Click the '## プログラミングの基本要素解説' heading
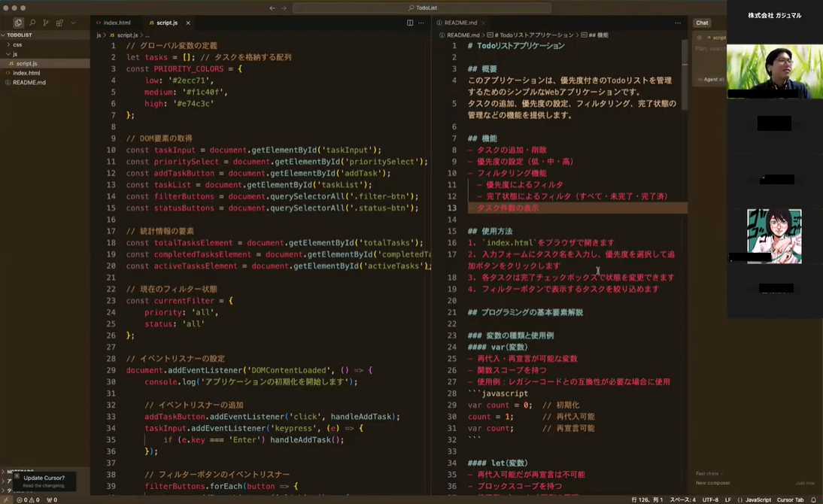Screen dimensions: 823x504 click(x=525, y=312)
